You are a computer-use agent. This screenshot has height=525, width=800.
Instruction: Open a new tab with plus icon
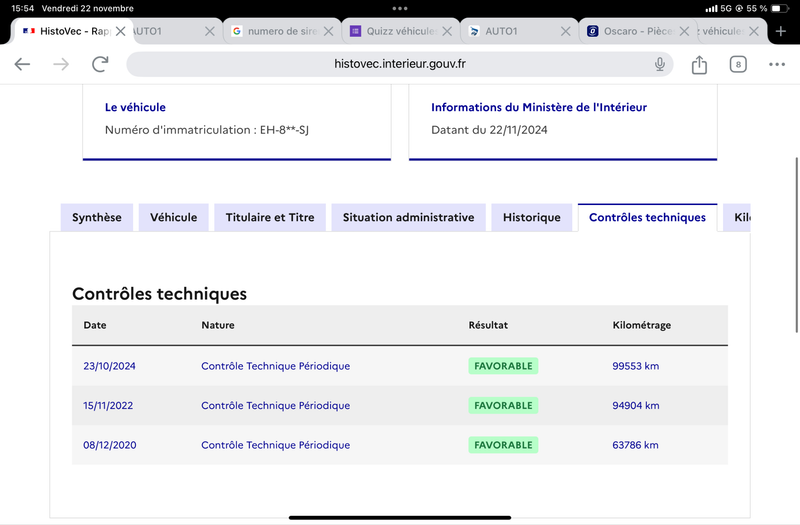781,31
